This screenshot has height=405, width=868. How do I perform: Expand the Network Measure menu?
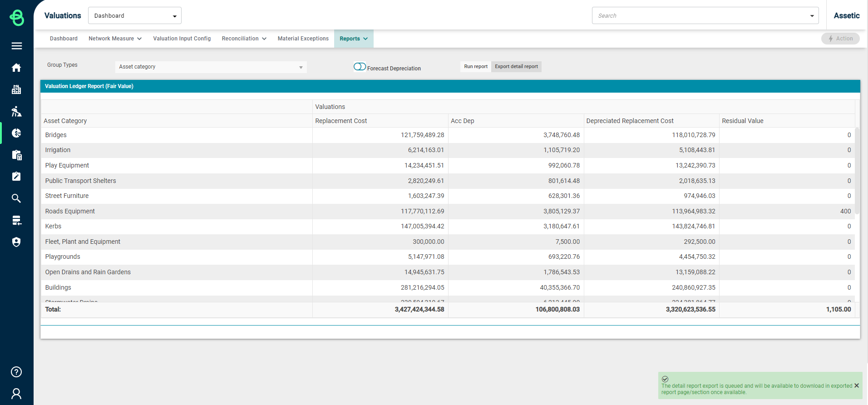[x=115, y=39]
